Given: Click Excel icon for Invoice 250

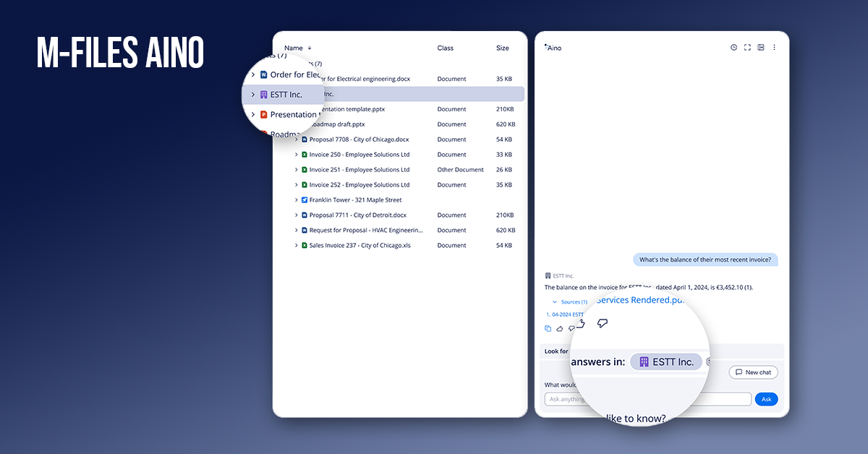Looking at the screenshot, I should tap(305, 155).
